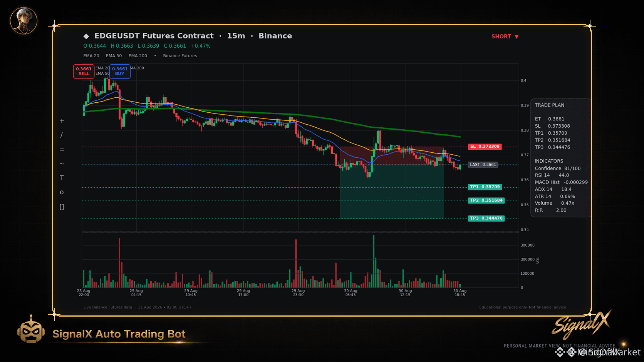Click the Live Binance Futures data footer
This screenshot has width=644, height=362.
[x=107, y=307]
